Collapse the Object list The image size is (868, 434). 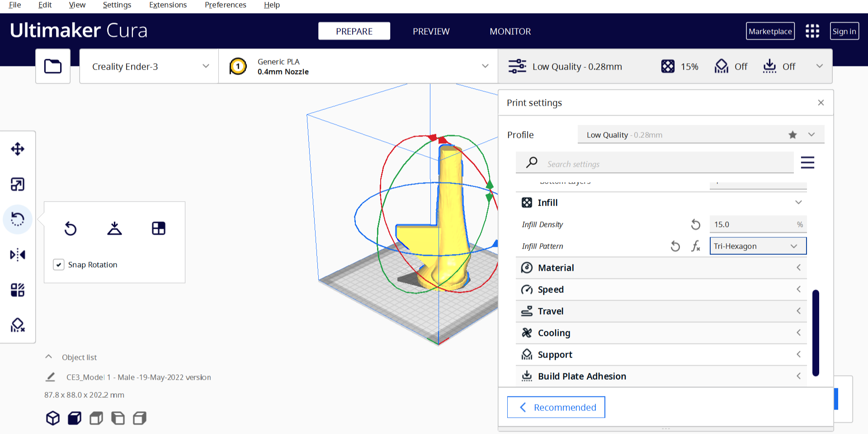[49, 357]
